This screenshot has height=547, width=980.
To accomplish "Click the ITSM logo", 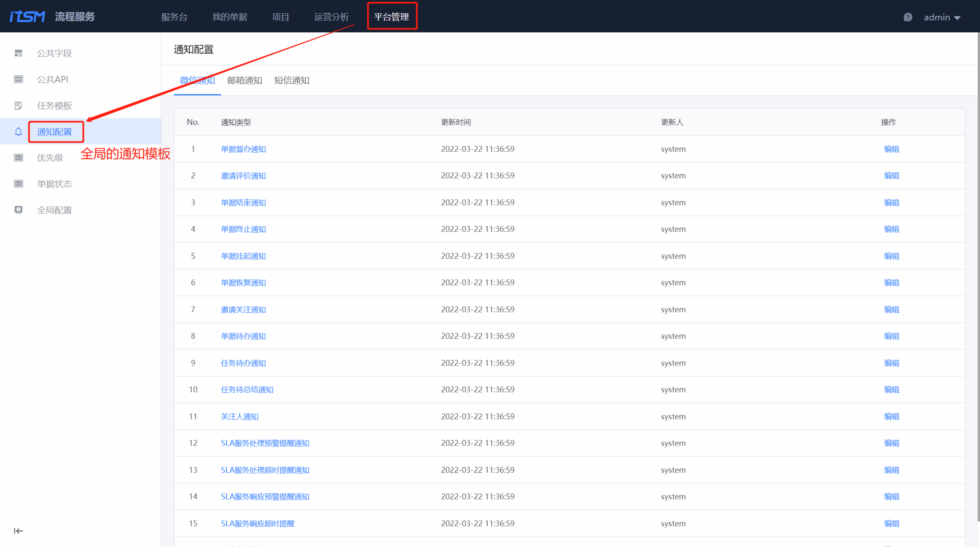I will 27,17.
